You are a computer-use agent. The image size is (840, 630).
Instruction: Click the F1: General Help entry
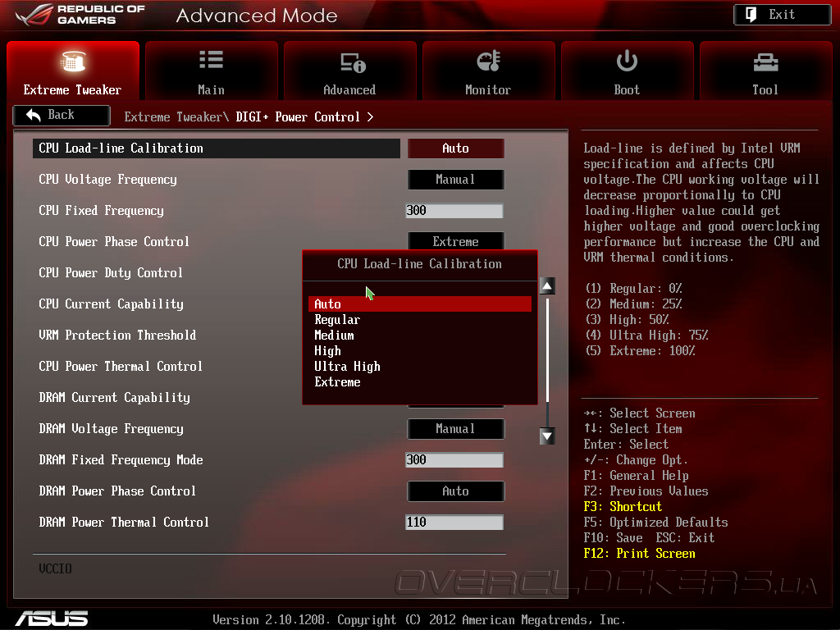[636, 475]
